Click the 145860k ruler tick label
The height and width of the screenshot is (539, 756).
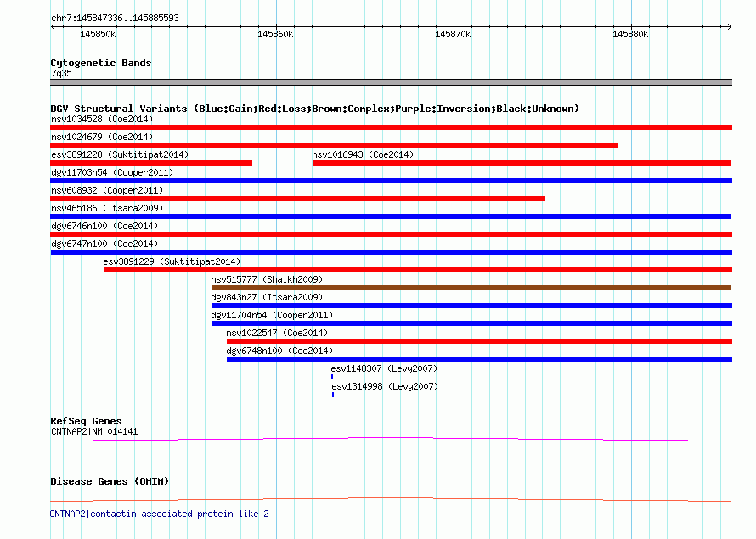coord(275,34)
